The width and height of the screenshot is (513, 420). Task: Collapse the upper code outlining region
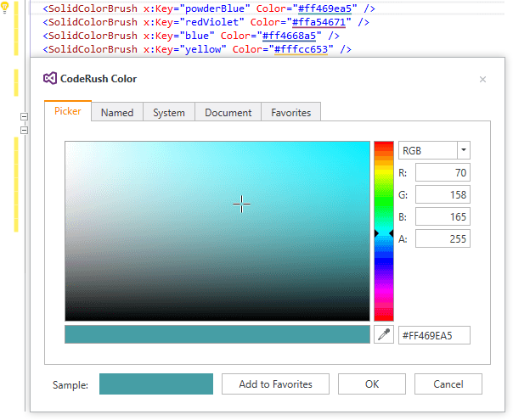click(x=25, y=116)
